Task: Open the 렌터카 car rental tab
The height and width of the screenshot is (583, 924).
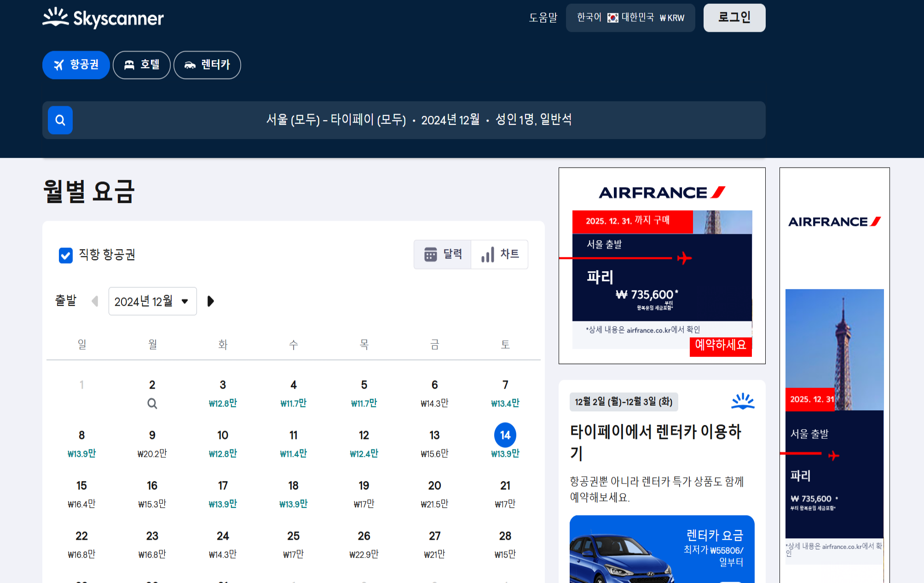Action: pyautogui.click(x=207, y=65)
